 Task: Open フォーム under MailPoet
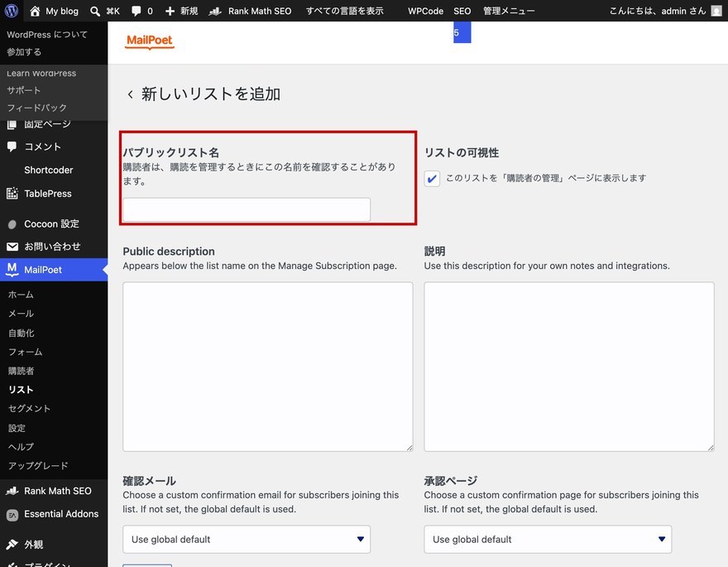coord(25,352)
